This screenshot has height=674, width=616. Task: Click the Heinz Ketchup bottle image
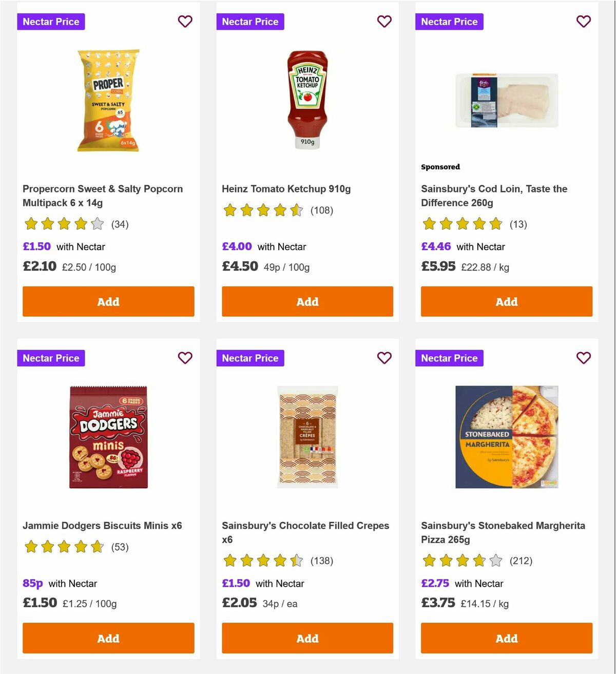point(307,100)
